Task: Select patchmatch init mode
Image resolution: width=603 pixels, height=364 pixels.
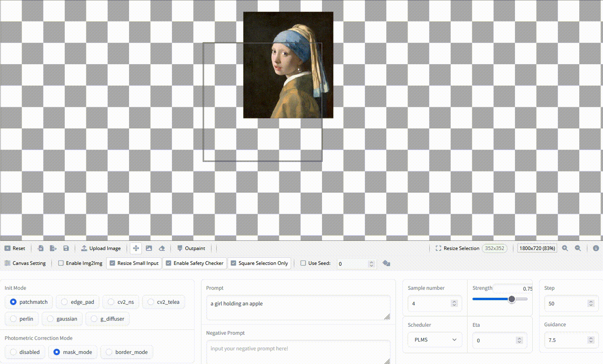Action: pos(29,302)
